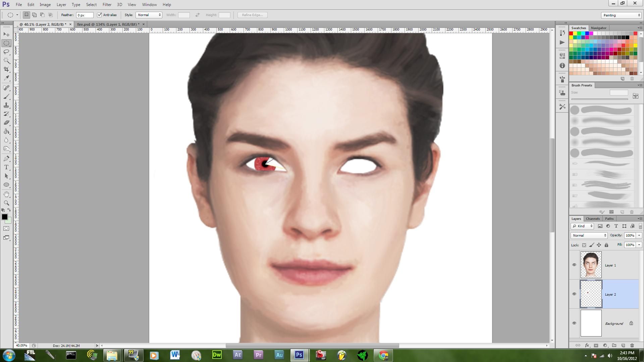Select the Hand tool
The image size is (644, 362).
[x=6, y=194]
